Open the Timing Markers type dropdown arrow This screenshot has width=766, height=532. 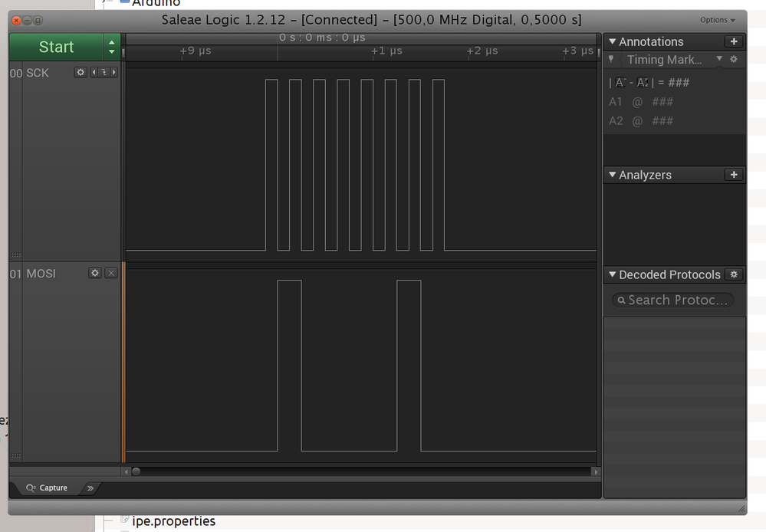719,58
